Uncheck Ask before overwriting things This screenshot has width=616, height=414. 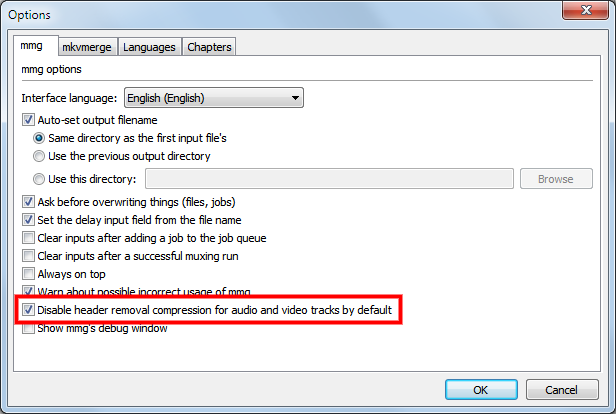click(28, 202)
